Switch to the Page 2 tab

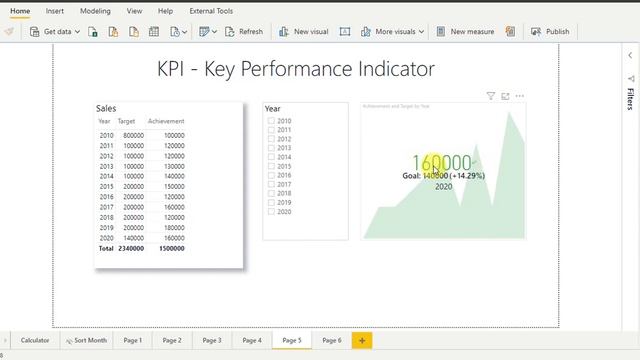click(x=172, y=340)
